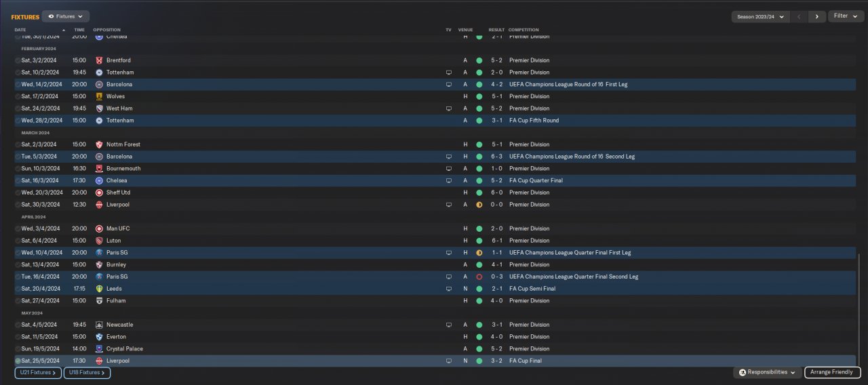Open the U21 Fixtures tab
The height and width of the screenshot is (385, 868).
pos(38,372)
